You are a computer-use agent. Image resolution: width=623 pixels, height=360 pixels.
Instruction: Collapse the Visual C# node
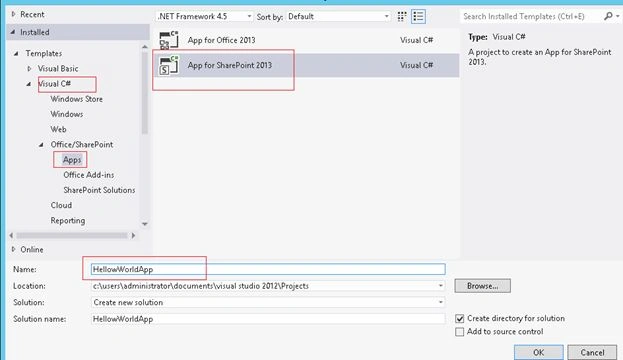29,84
